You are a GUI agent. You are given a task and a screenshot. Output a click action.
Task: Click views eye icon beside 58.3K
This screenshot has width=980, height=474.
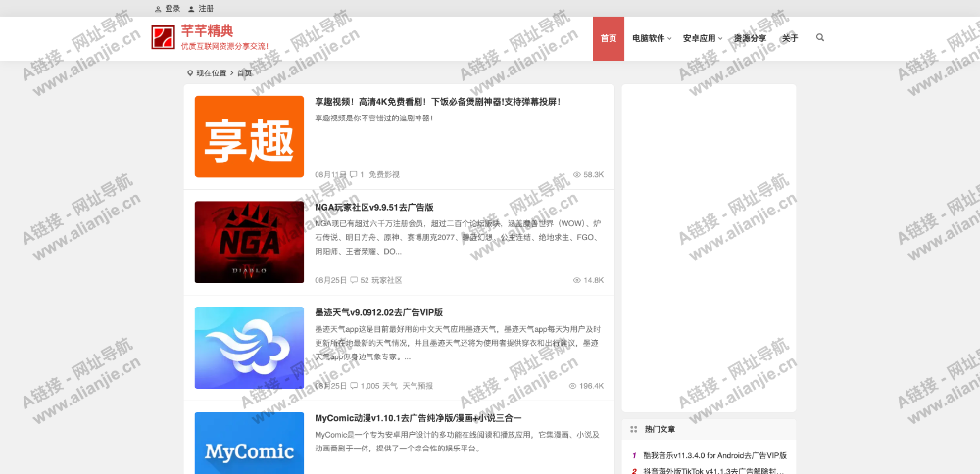pyautogui.click(x=577, y=175)
